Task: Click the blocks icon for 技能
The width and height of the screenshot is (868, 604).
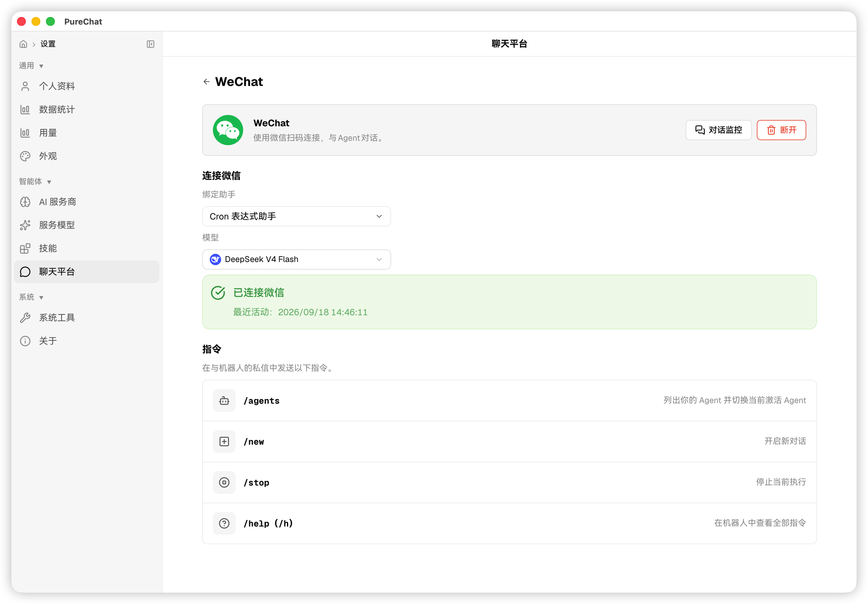Action: (25, 248)
